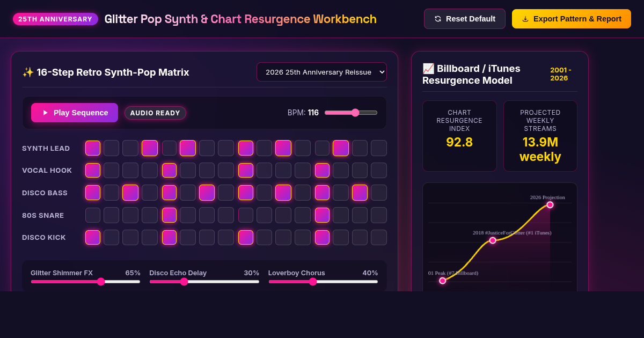Toggle 80s Snare step 1
The width and height of the screenshot is (644, 338).
(x=93, y=215)
